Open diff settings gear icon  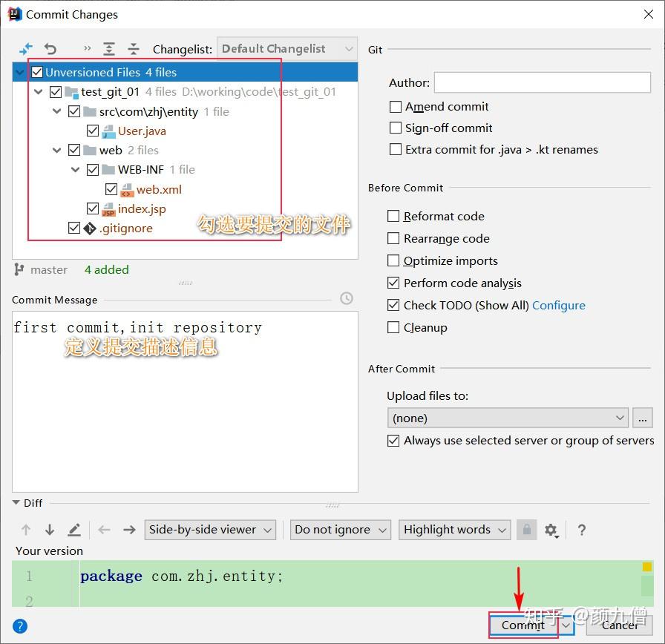point(551,530)
